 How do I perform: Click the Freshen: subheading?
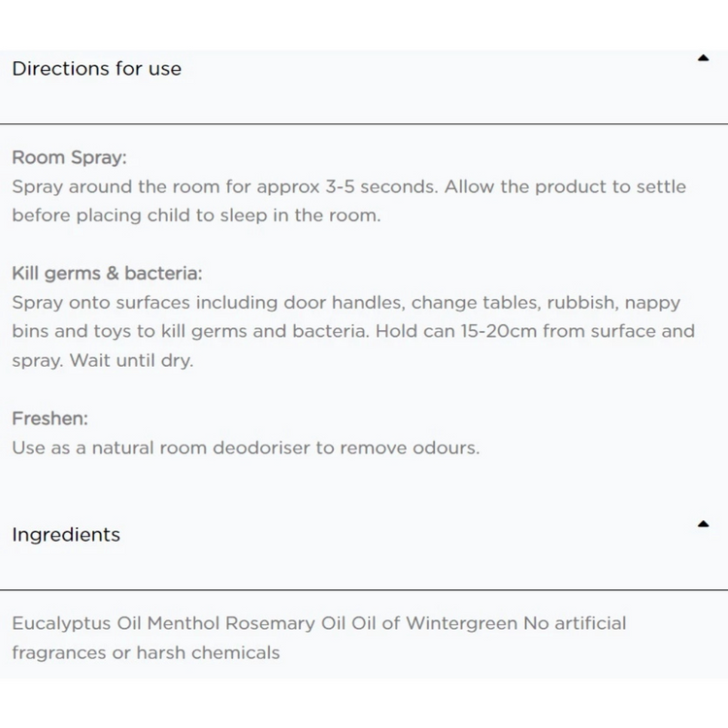(50, 418)
